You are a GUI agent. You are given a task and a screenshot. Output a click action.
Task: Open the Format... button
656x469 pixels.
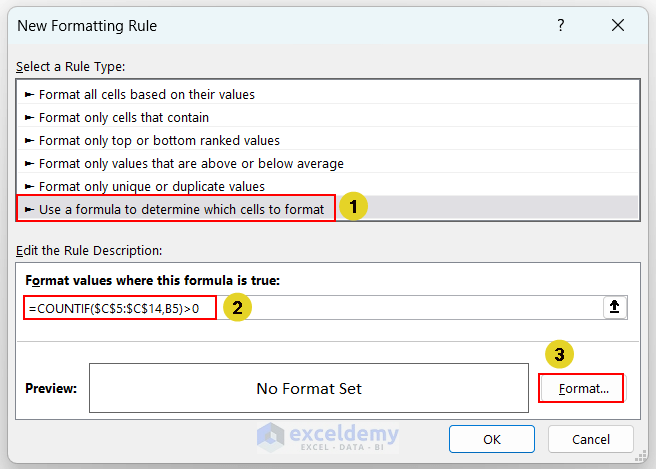[580, 388]
